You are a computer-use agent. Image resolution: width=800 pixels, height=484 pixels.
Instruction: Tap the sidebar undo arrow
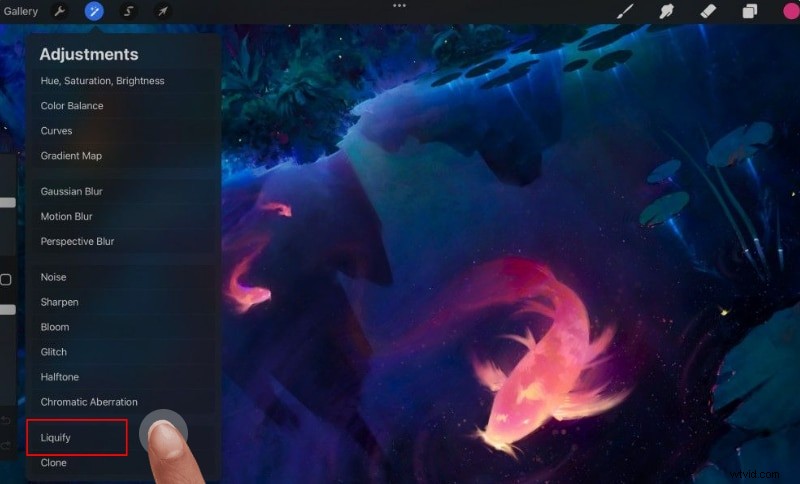(6, 421)
